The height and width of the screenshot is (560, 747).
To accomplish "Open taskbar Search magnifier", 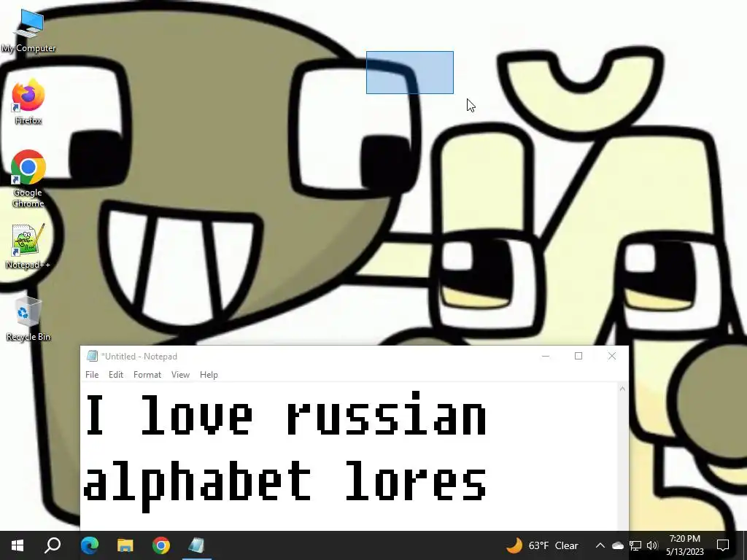I will click(53, 545).
